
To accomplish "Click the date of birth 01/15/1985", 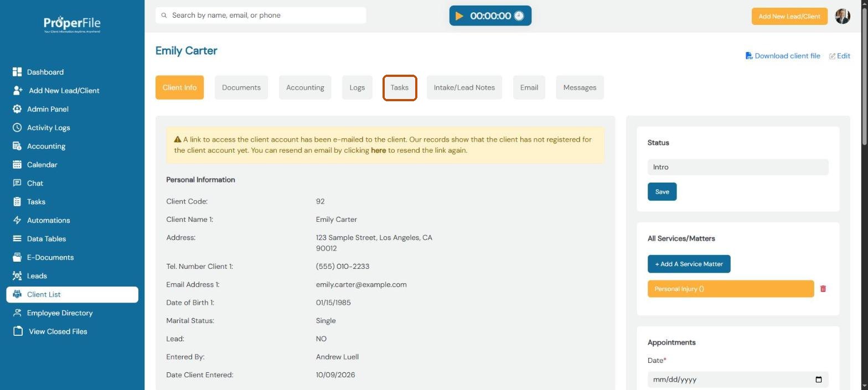I will pyautogui.click(x=333, y=303).
